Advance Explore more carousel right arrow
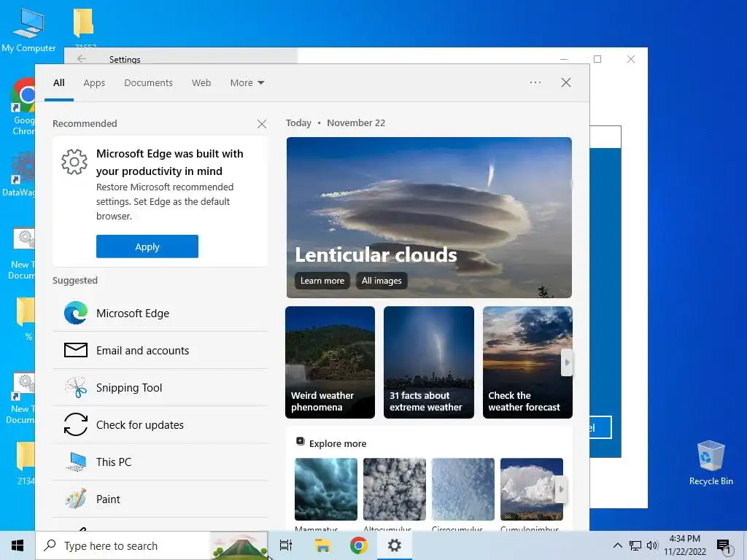 [561, 489]
